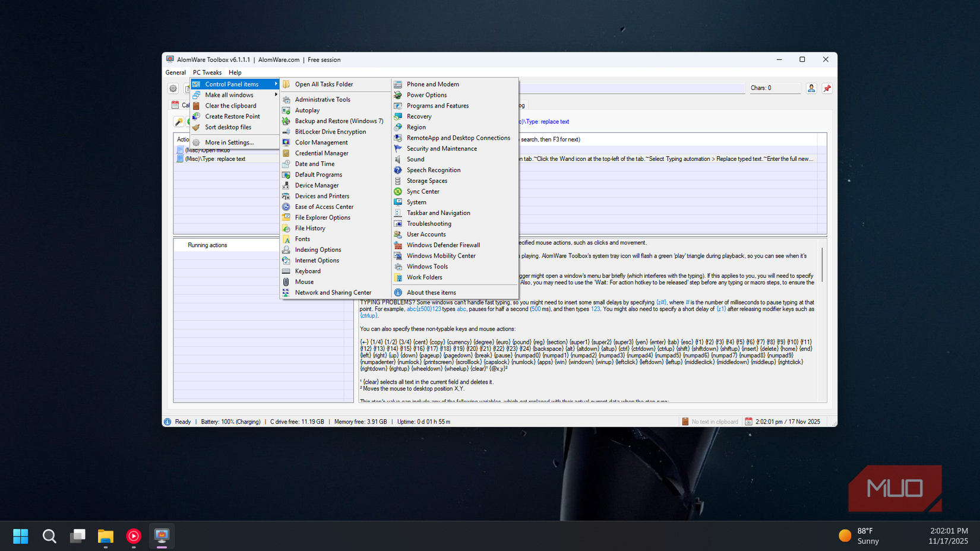Screen dimensions: 980x551
Task: Click the Chars counter input field
Action: 775,88
